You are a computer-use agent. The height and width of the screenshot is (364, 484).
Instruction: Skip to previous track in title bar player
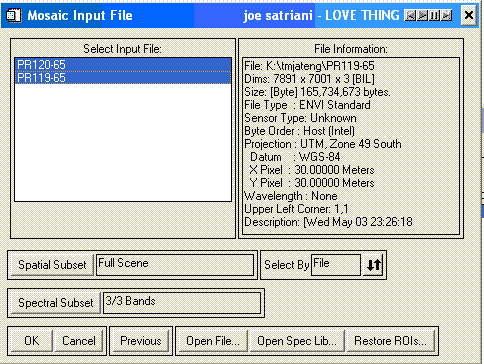[x=410, y=15]
